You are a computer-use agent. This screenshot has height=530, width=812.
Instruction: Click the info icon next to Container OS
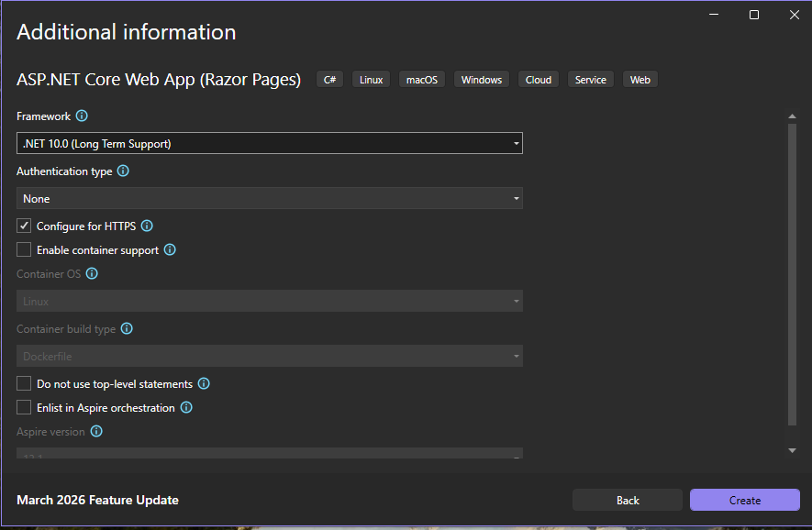pyautogui.click(x=92, y=273)
